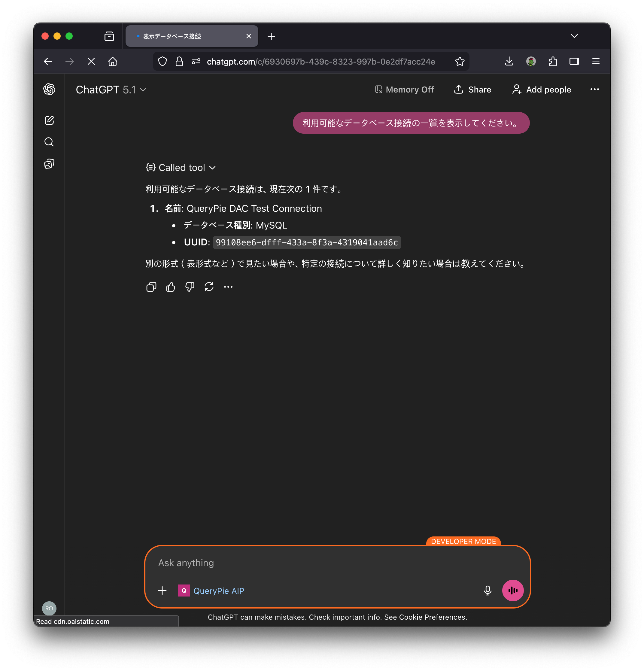Toggle the Memory Off setting
This screenshot has width=644, height=671.
tap(404, 90)
